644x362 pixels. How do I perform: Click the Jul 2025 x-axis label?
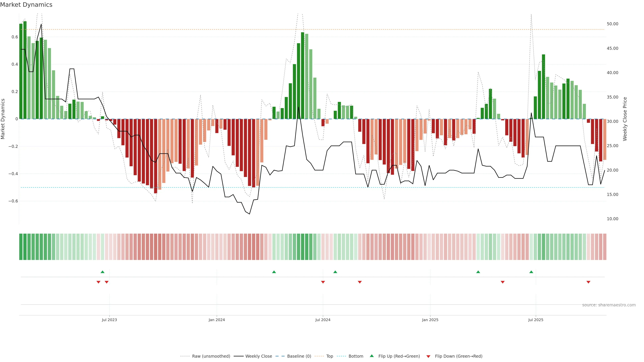pyautogui.click(x=535, y=320)
